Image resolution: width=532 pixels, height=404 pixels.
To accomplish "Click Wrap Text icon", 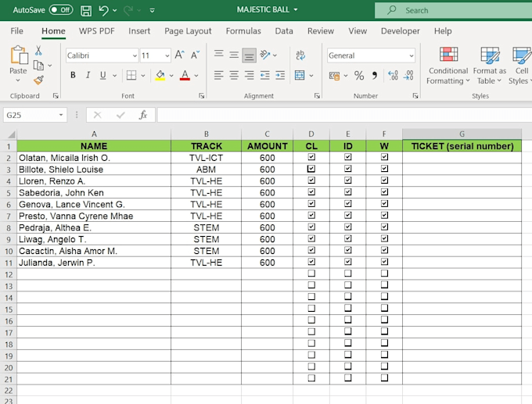I will tap(300, 55).
